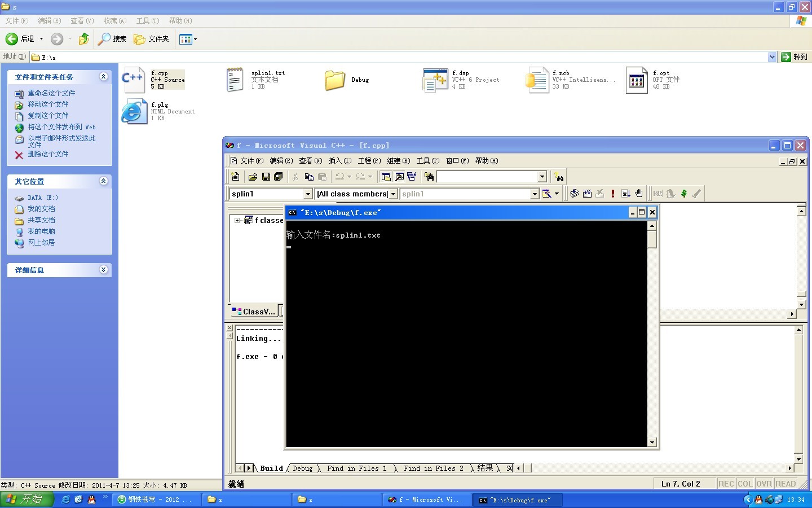812x508 pixels.
Task: Click the Build icon in the build toolbar
Action: (587, 194)
